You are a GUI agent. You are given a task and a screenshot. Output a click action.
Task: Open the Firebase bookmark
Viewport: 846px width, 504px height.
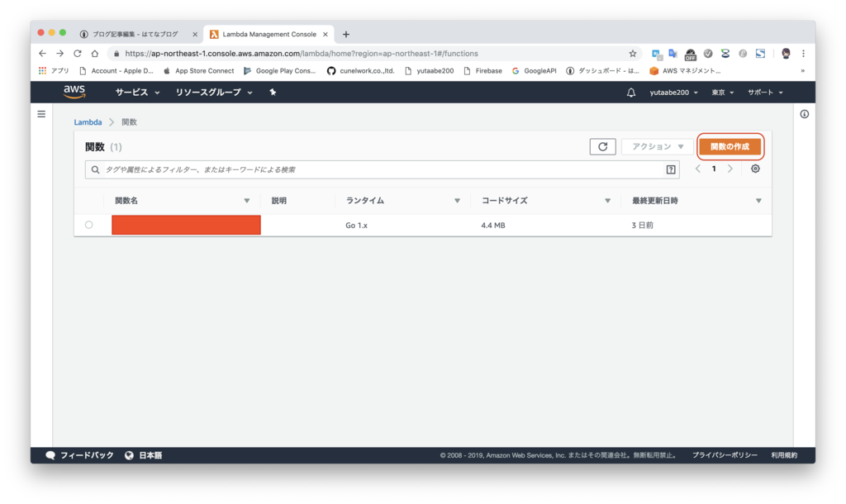pos(482,71)
